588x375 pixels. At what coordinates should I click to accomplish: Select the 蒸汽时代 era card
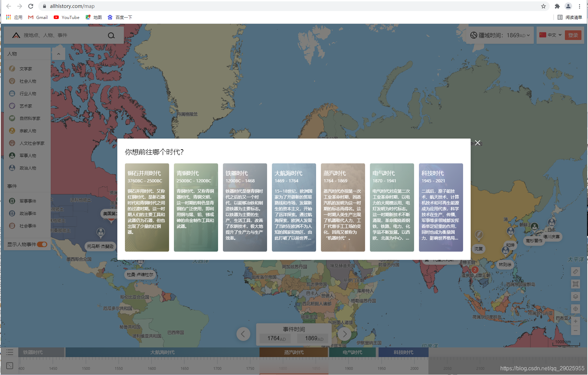click(x=343, y=207)
